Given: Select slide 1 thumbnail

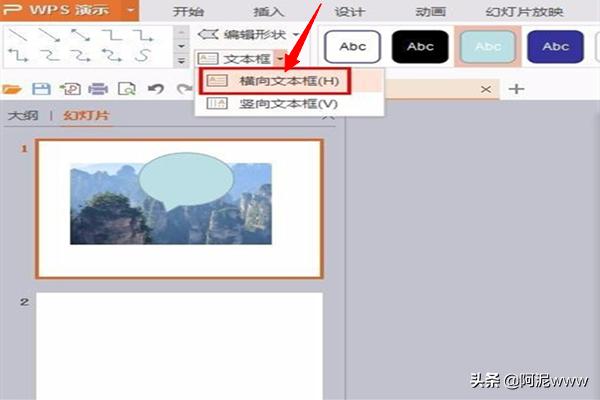Looking at the screenshot, I should [179, 209].
